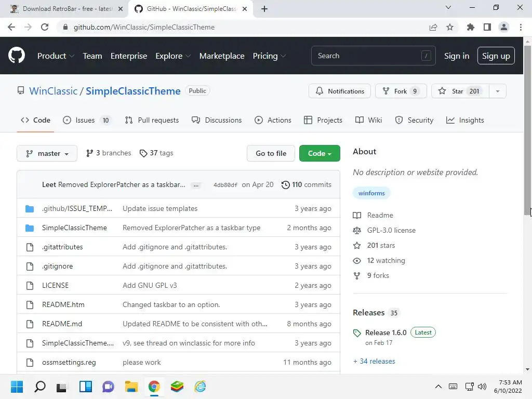This screenshot has width=532, height=399.
Task: Reload the page with refresh icon
Action: 45,27
